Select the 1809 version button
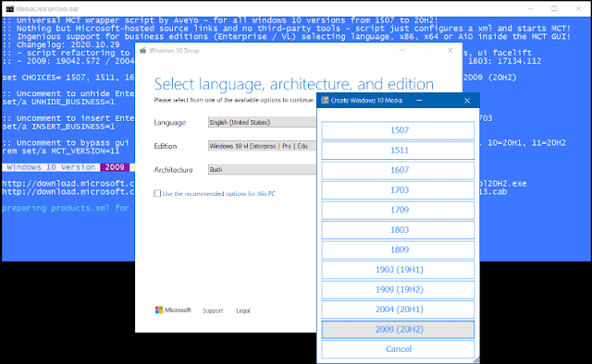The image size is (592, 364). [398, 250]
